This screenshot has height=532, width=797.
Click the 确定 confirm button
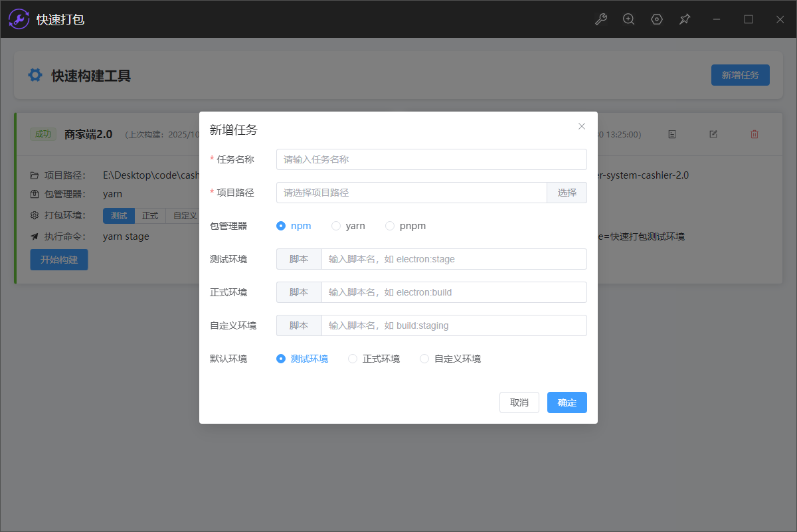[x=567, y=402]
